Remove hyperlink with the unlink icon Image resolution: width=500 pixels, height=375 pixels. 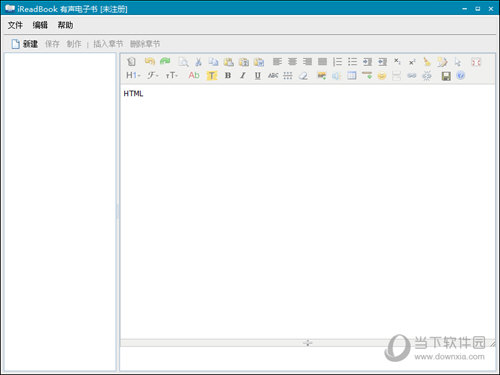427,76
